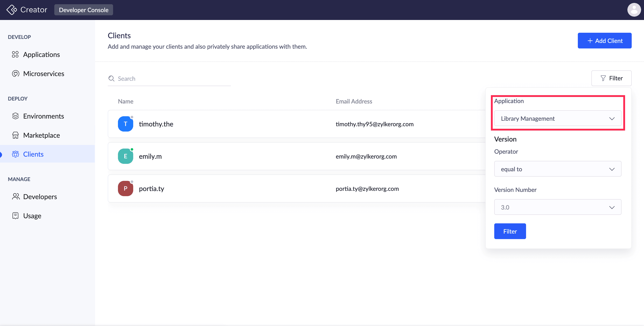Click the Usage icon in sidebar

(x=15, y=215)
